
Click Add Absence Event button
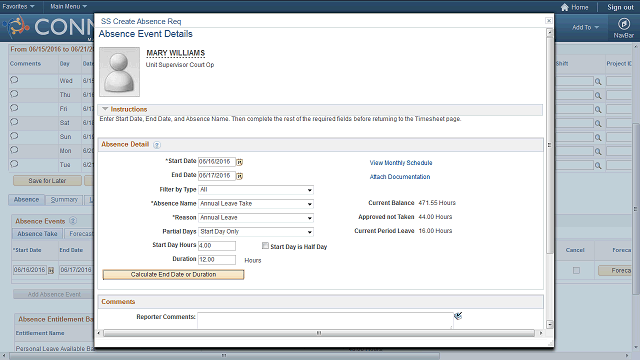click(x=53, y=294)
